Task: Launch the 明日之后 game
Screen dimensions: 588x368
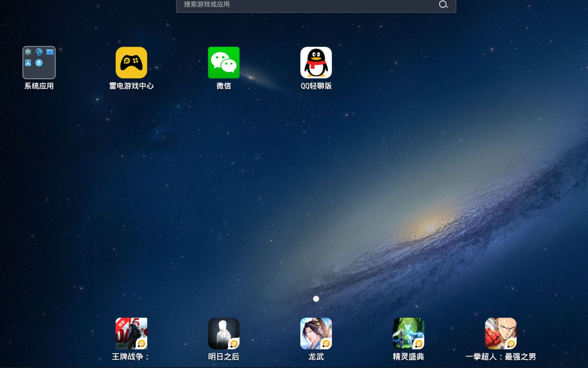Action: [x=223, y=333]
